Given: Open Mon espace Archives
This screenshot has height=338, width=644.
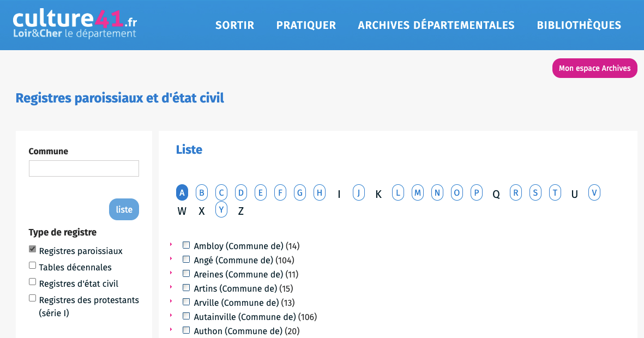Looking at the screenshot, I should coord(594,68).
